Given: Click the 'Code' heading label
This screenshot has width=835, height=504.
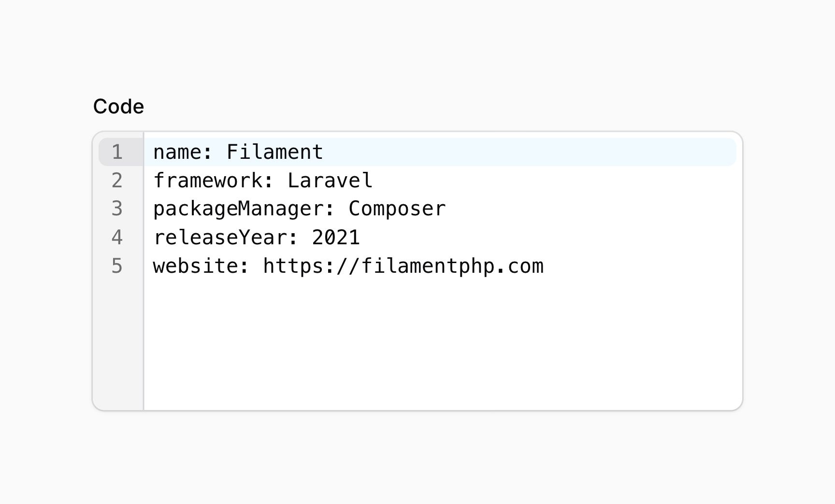Looking at the screenshot, I should point(118,106).
